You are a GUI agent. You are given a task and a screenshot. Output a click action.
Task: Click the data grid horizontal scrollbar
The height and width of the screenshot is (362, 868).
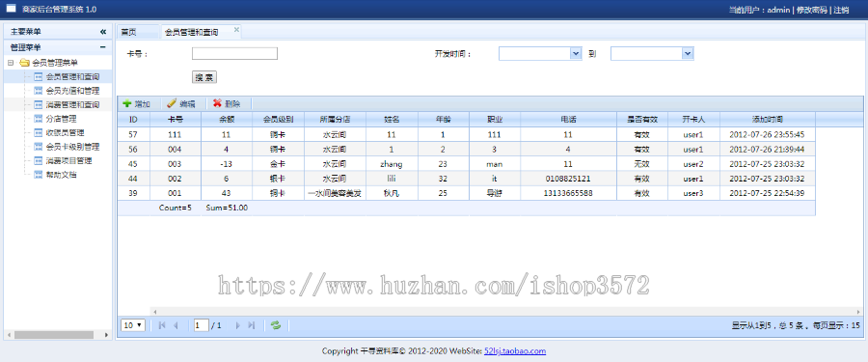pyautogui.click(x=506, y=312)
